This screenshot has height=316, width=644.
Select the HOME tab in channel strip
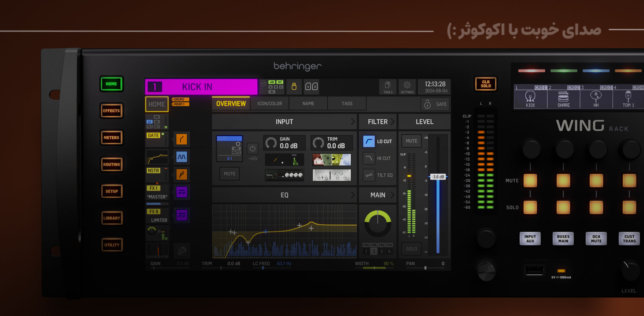coord(157,104)
